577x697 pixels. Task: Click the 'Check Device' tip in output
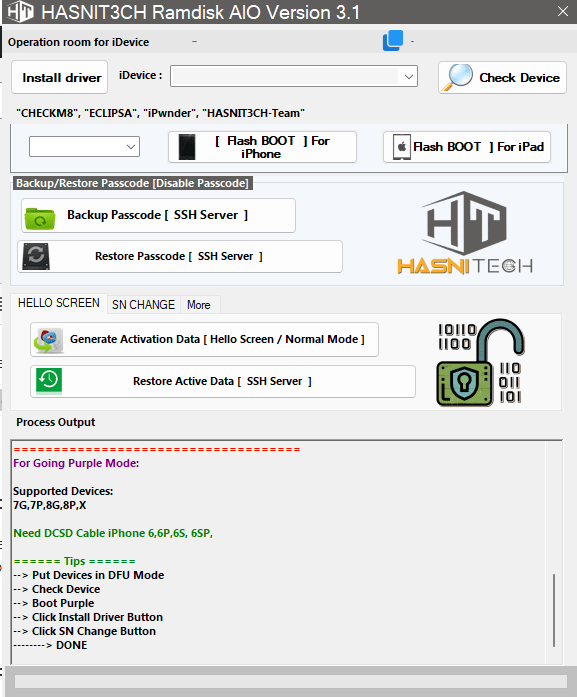66,589
